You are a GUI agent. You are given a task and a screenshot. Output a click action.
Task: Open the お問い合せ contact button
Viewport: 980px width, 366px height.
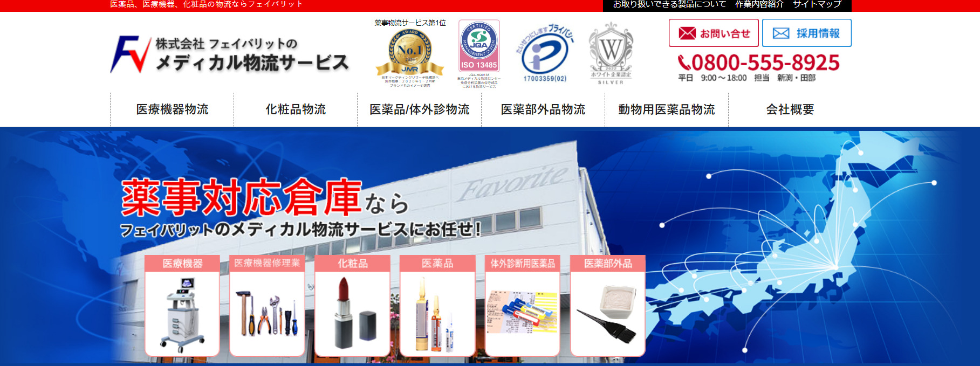714,33
